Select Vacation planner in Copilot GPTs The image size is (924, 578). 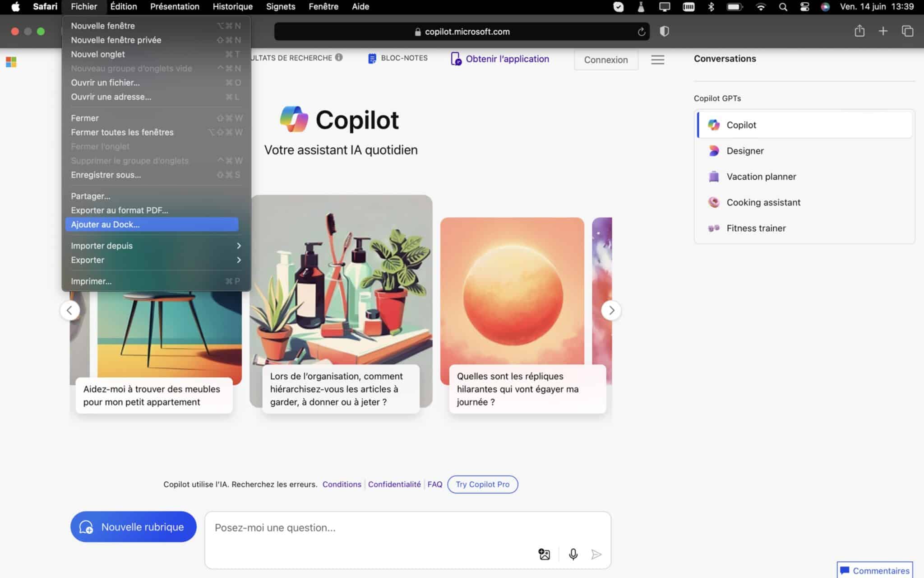[x=804, y=177]
